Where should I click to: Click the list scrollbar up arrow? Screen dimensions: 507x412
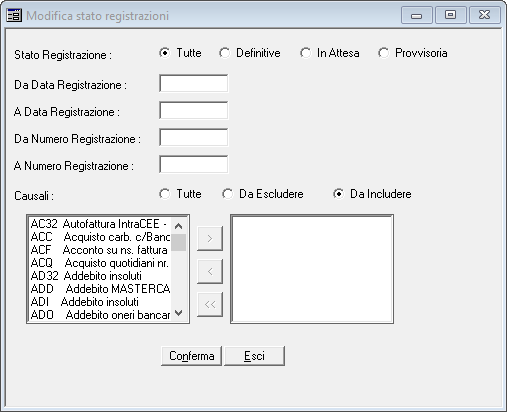(x=179, y=226)
